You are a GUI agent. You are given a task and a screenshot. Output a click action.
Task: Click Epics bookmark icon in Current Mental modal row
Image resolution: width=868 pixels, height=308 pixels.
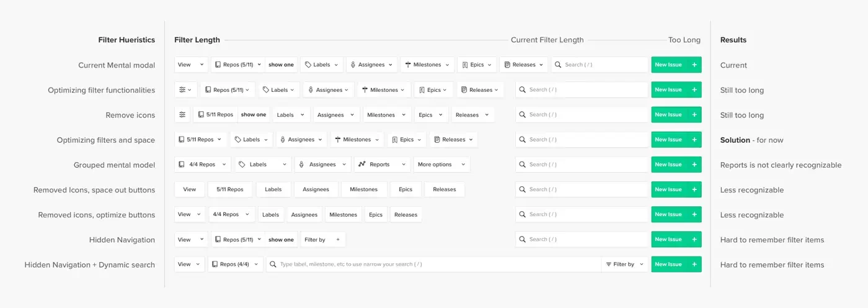(x=465, y=65)
